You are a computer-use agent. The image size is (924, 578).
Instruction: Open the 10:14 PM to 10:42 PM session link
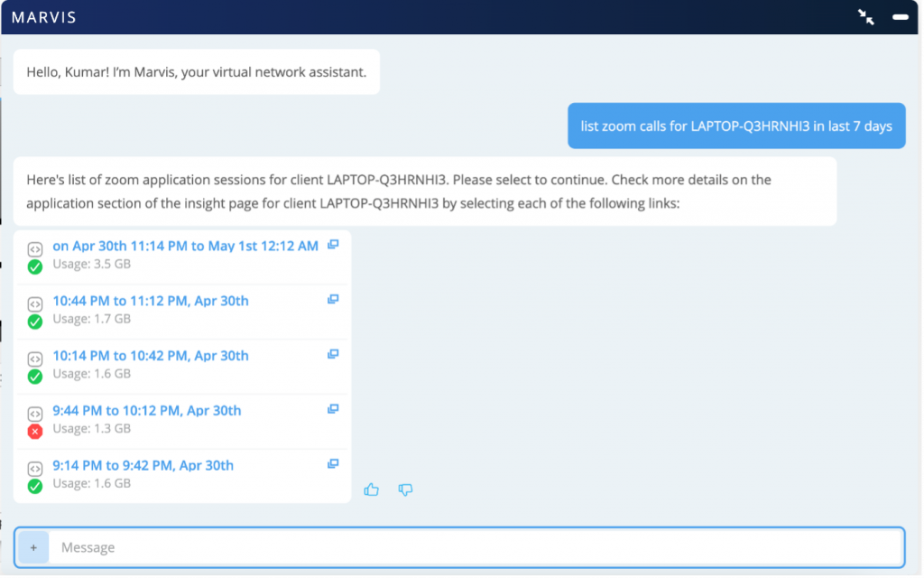click(151, 356)
